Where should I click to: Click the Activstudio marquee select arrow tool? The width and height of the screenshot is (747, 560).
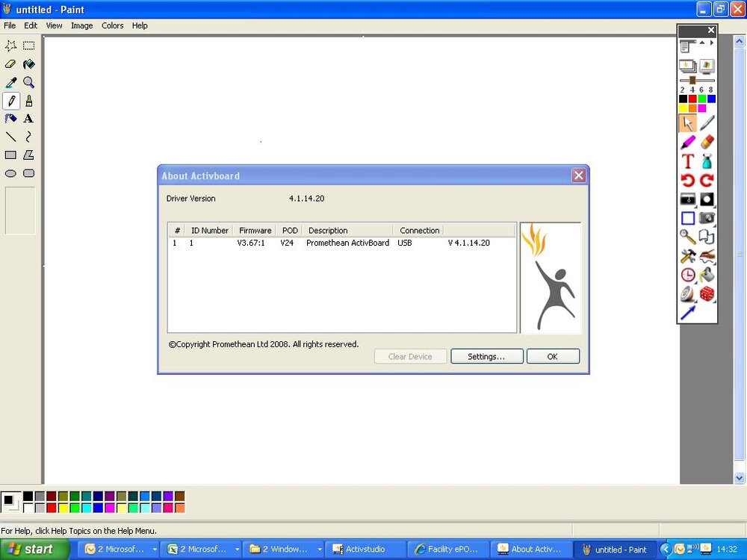coord(687,123)
